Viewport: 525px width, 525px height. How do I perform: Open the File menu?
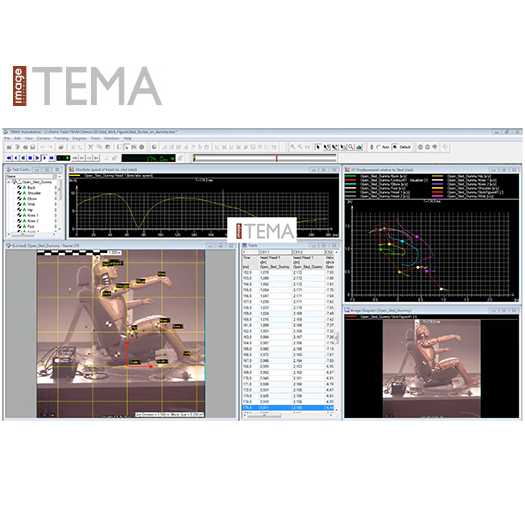tap(7, 138)
